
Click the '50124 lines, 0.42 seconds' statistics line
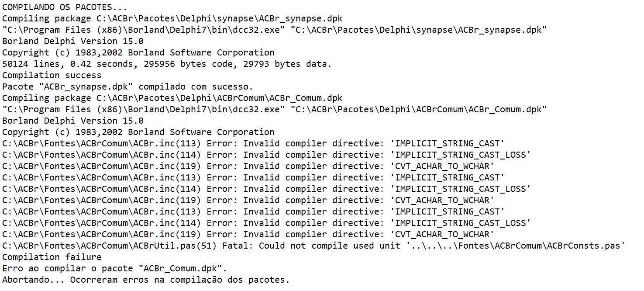pyautogui.click(x=167, y=64)
